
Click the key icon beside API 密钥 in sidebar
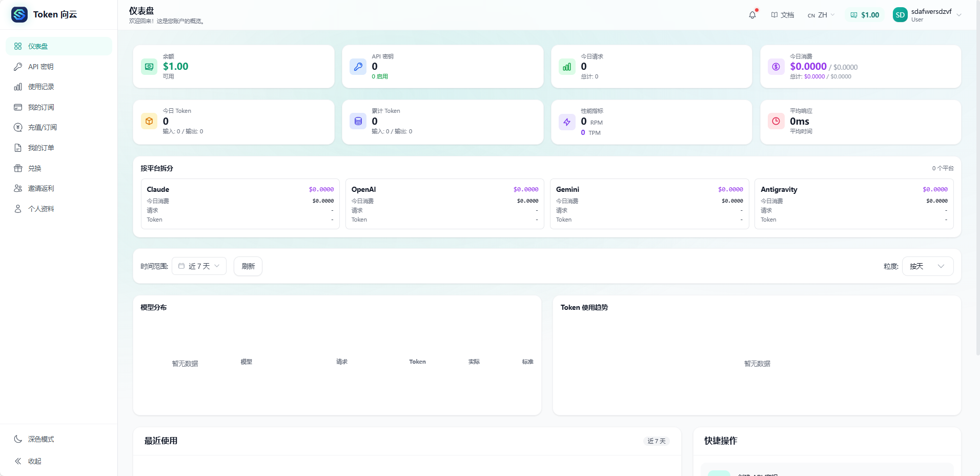18,67
